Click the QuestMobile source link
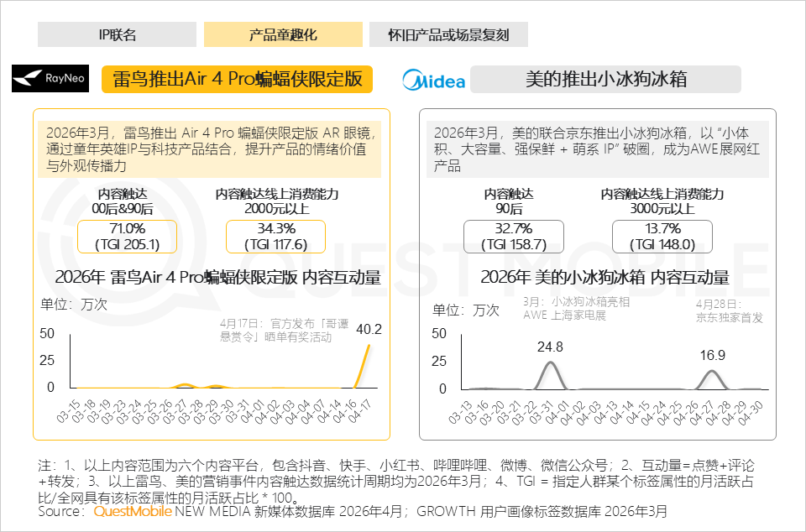 [133, 512]
